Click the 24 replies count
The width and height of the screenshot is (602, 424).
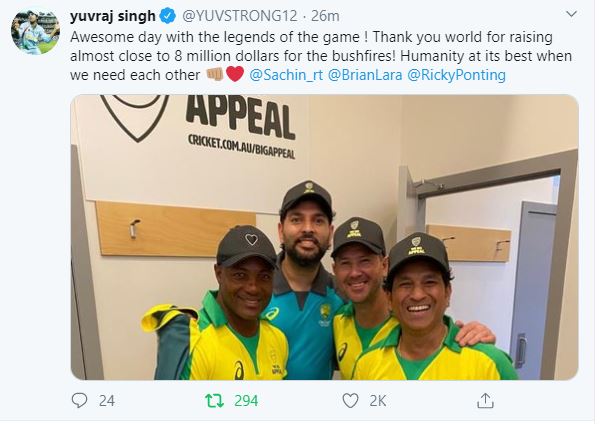coord(107,401)
